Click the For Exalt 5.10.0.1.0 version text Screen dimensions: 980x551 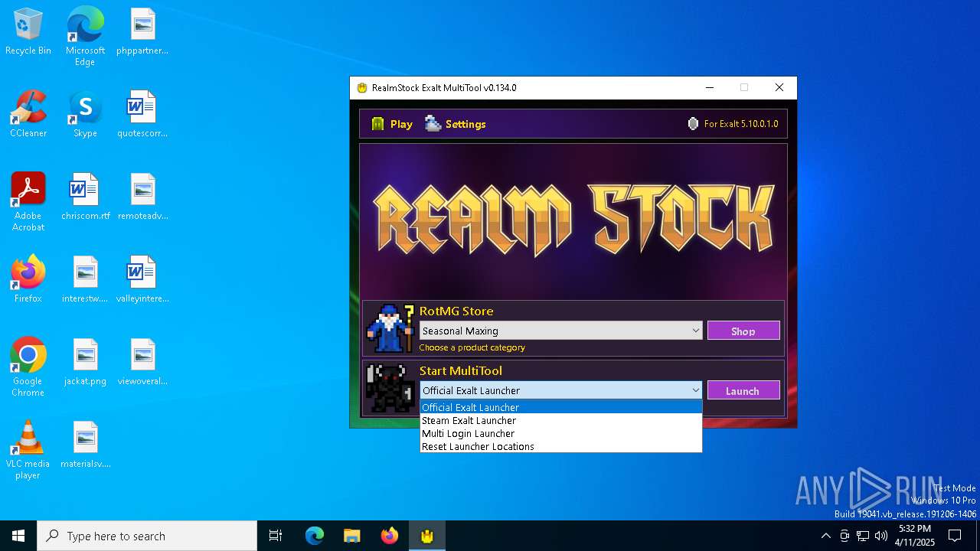click(741, 124)
